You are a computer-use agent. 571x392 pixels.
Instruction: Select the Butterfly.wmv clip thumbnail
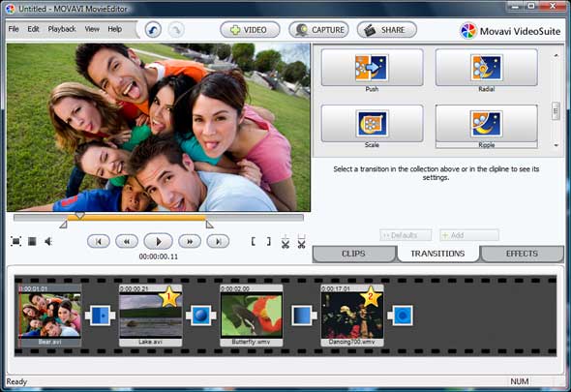click(252, 316)
